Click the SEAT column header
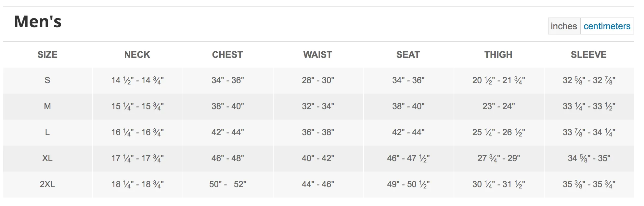Screen dimensions: 644x206 pos(408,55)
